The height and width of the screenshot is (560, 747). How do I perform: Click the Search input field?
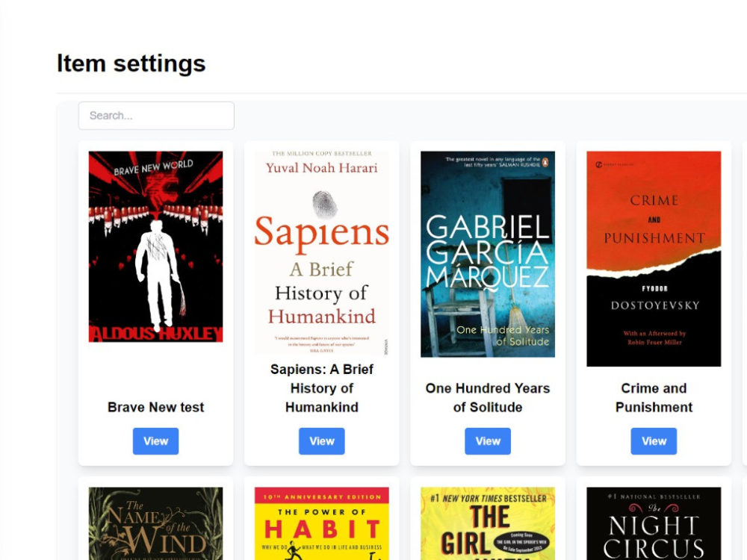[155, 115]
